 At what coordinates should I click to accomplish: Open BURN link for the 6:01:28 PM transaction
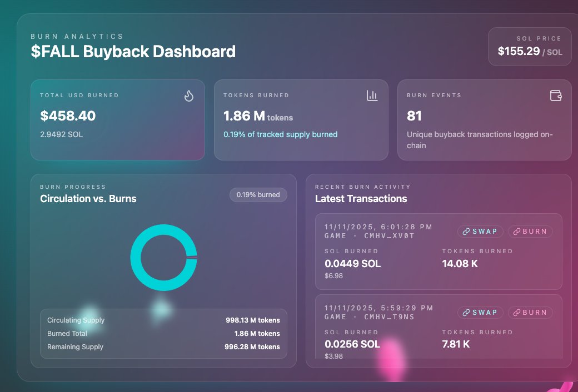530,232
